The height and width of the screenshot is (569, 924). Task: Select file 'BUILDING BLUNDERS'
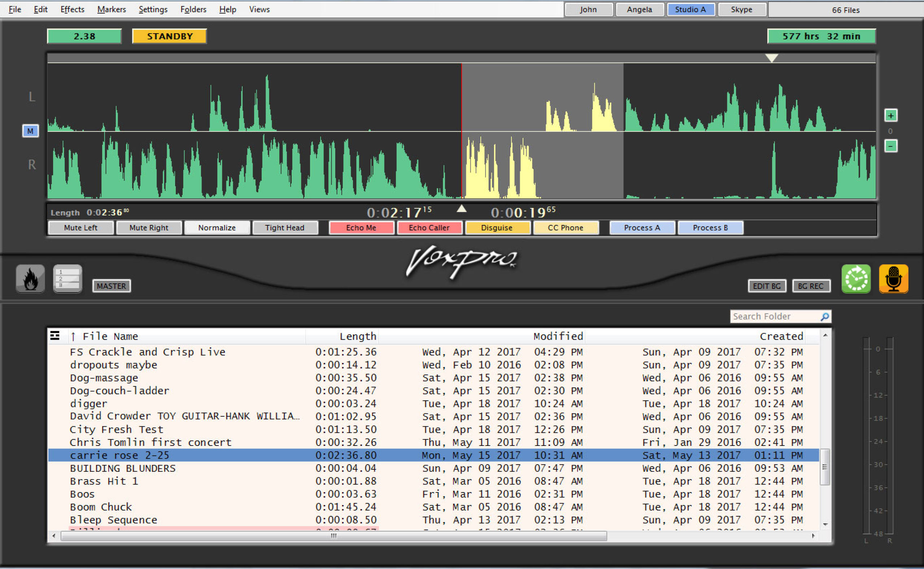[433, 469]
